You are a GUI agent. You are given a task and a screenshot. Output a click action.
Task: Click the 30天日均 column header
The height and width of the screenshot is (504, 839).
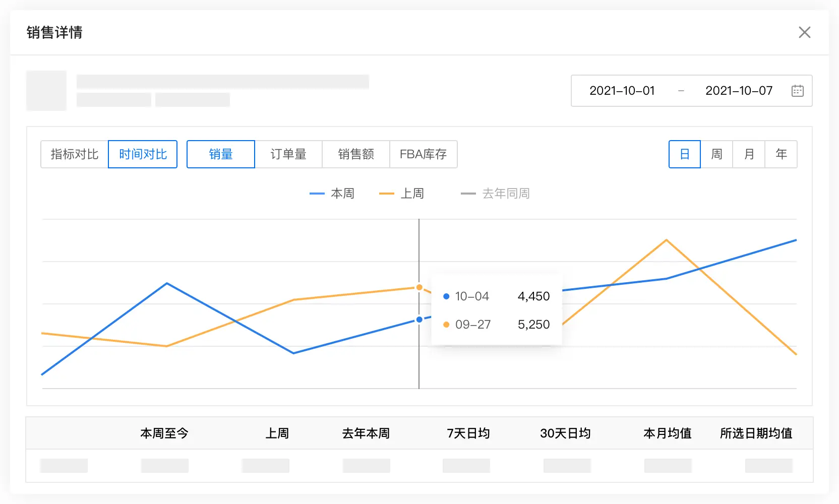click(x=565, y=433)
